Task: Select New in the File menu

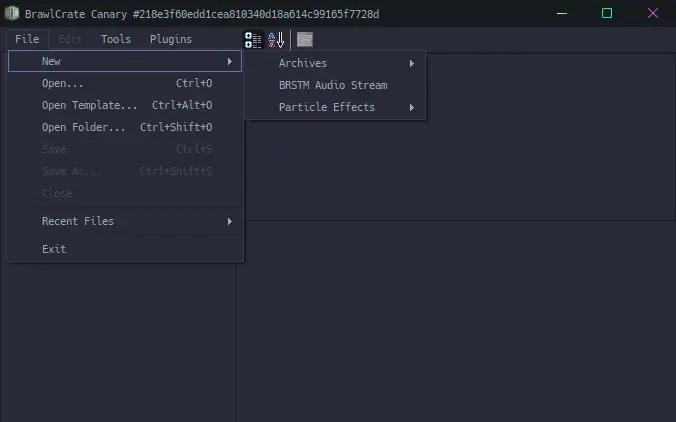Action: pos(125,61)
